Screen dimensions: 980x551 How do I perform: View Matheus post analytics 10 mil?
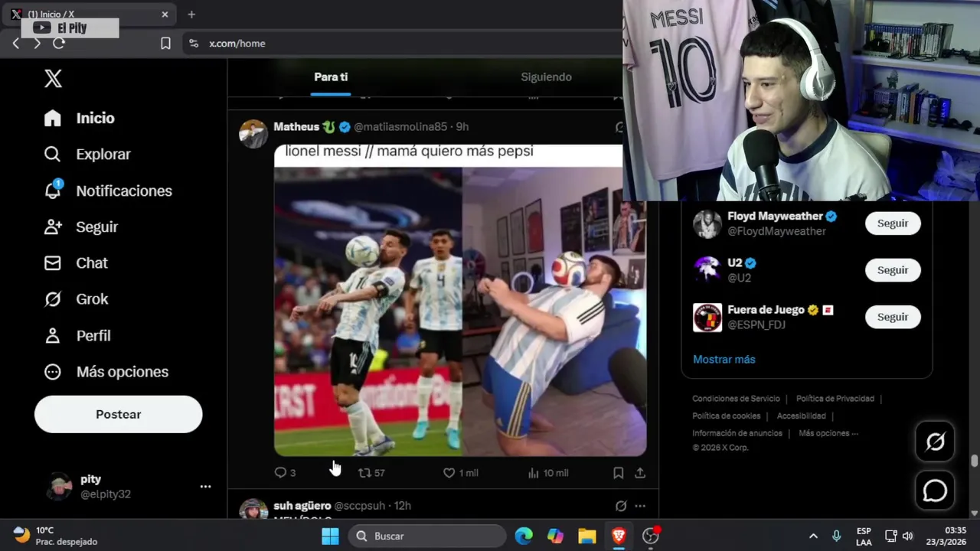547,473
